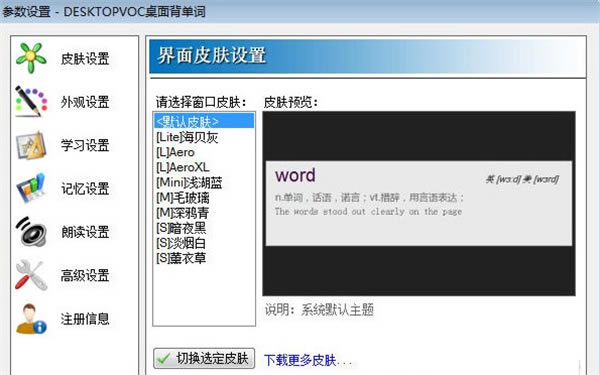The width and height of the screenshot is (600, 375).
Task: Select [Mini]浅湖蓝 skin
Action: point(204,183)
